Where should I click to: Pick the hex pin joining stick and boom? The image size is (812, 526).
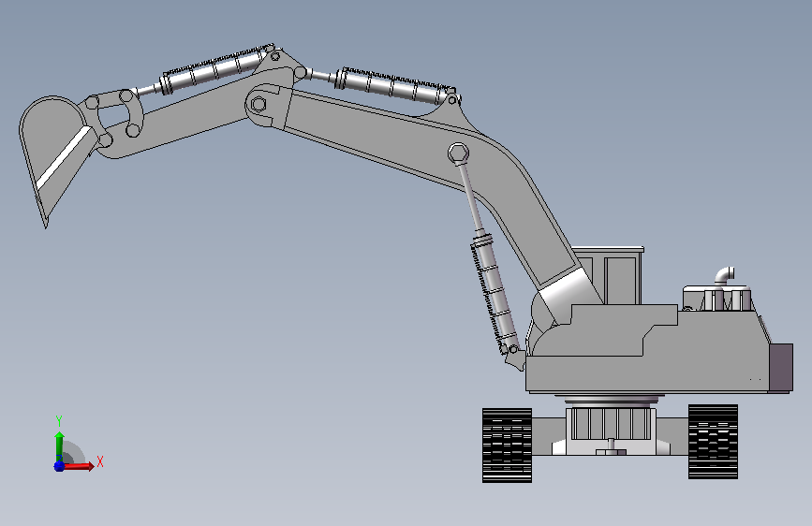click(x=258, y=104)
